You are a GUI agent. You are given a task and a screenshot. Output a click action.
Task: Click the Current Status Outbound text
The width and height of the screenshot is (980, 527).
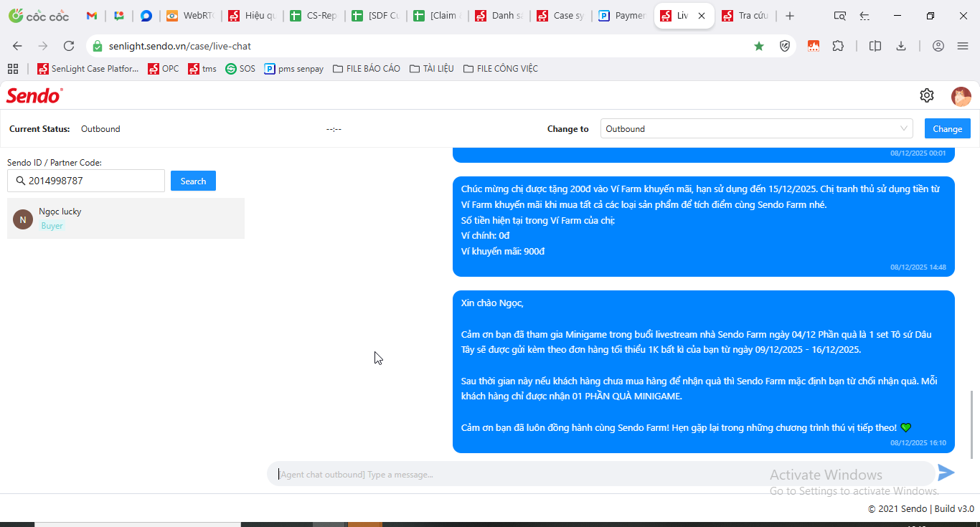point(100,129)
